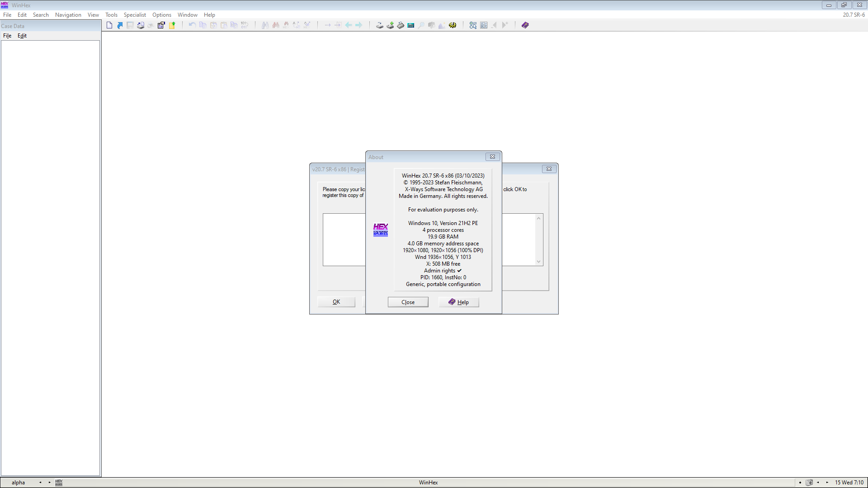Image resolution: width=868 pixels, height=488 pixels.
Task: Open the Help menu in menubar
Action: 209,15
